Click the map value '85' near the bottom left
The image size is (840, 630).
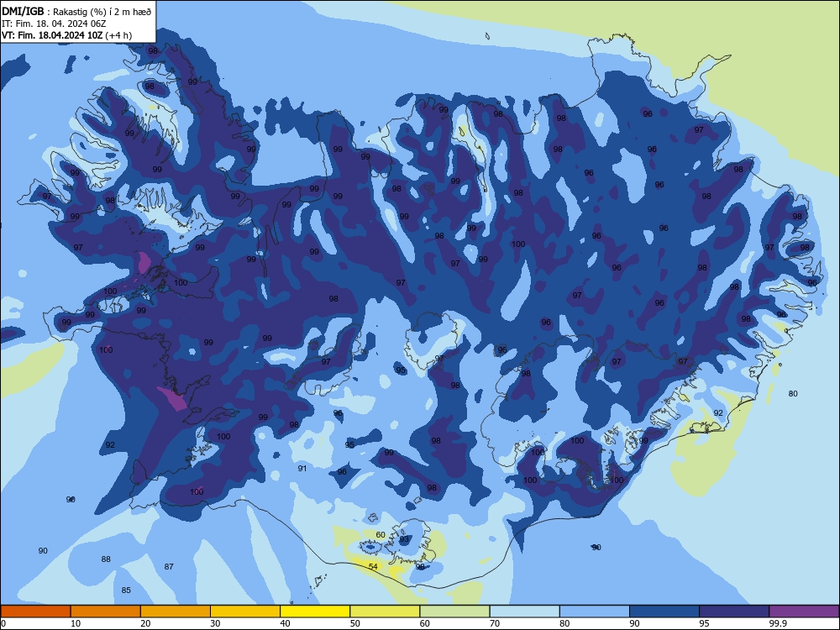point(126,590)
